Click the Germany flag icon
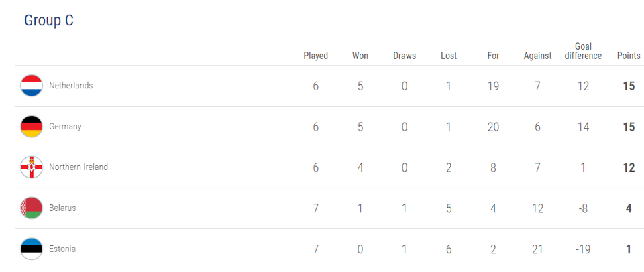The width and height of the screenshot is (644, 272). click(x=32, y=127)
